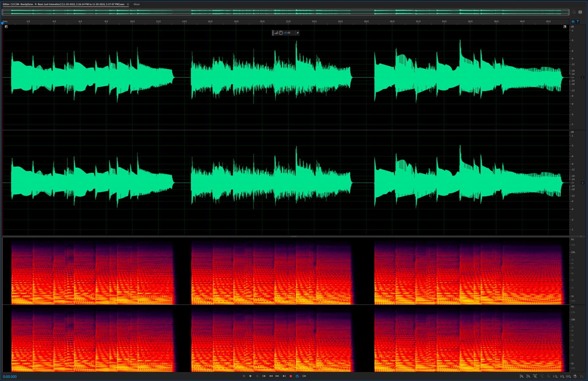Click the marker tool icon beside the magnet

click(578, 22)
